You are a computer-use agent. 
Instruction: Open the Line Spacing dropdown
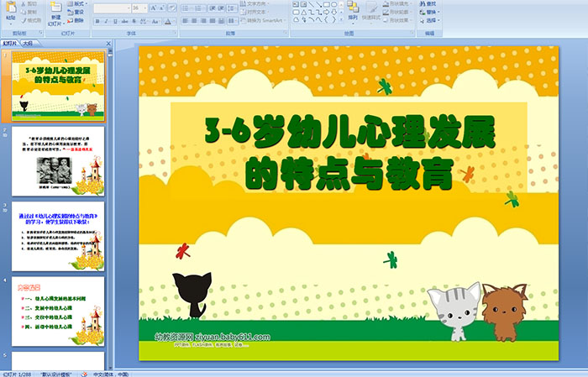[233, 8]
